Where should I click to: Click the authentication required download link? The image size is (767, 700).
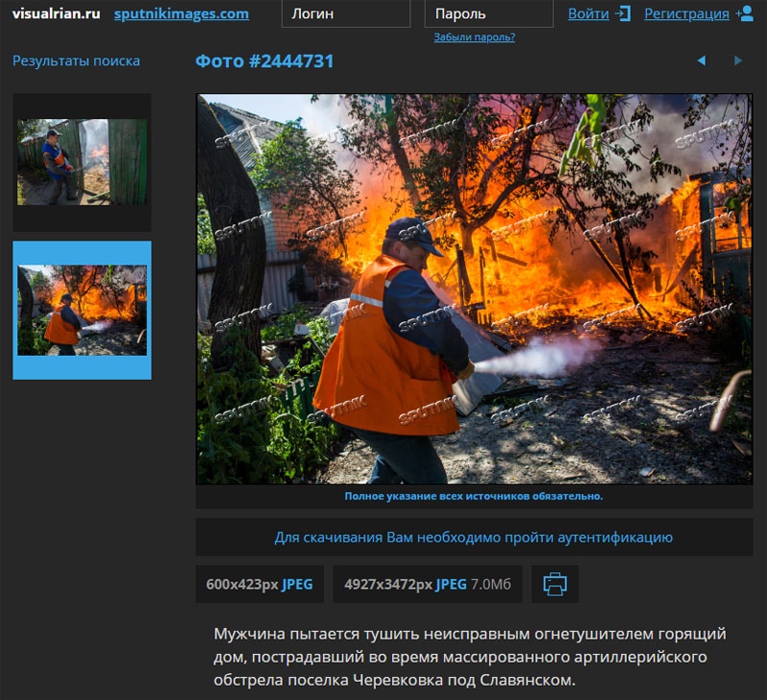(x=474, y=537)
